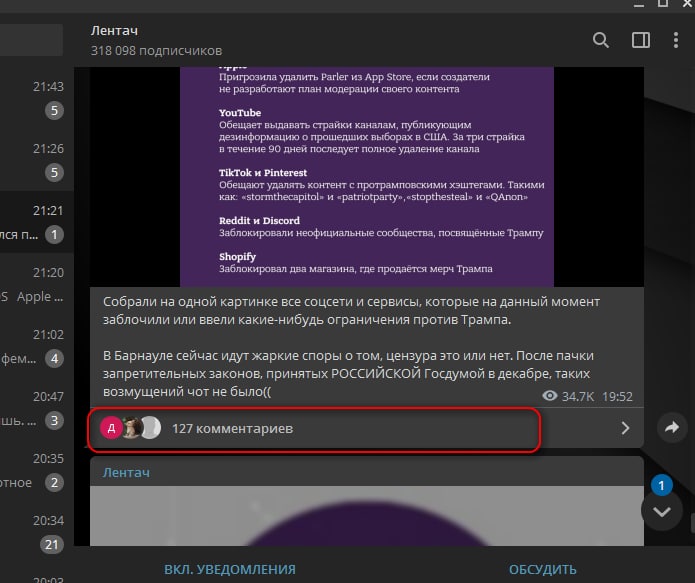Image resolution: width=695 pixels, height=583 pixels.
Task: Open the 127 комментариев thread
Action: click(x=366, y=428)
